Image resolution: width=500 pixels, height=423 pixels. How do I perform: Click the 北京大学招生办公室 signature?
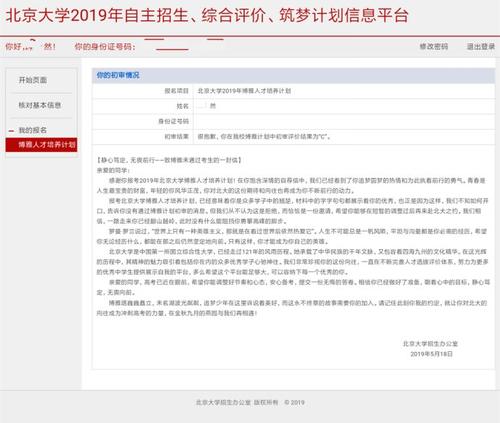430,344
